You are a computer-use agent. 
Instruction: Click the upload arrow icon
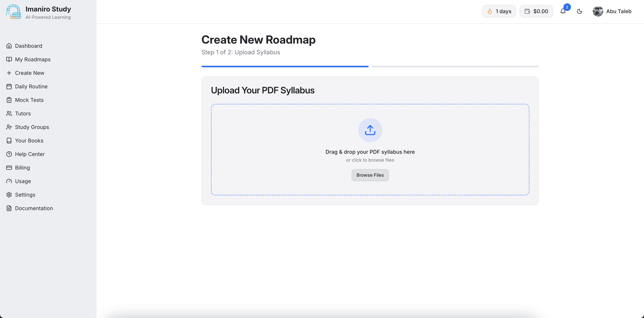click(370, 130)
